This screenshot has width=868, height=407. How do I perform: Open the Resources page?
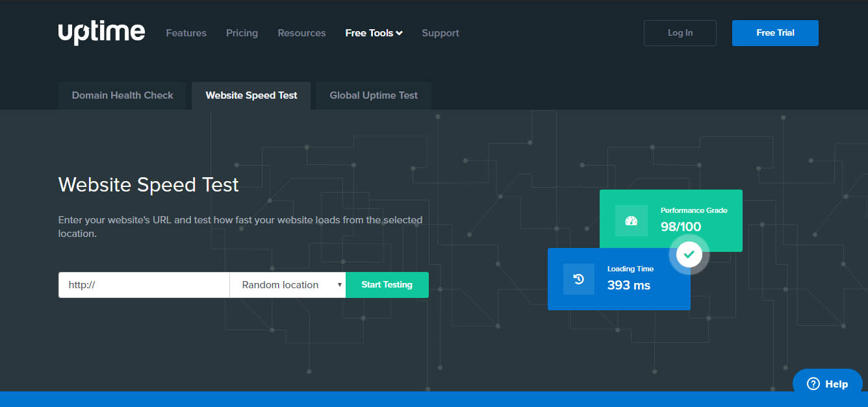(301, 32)
